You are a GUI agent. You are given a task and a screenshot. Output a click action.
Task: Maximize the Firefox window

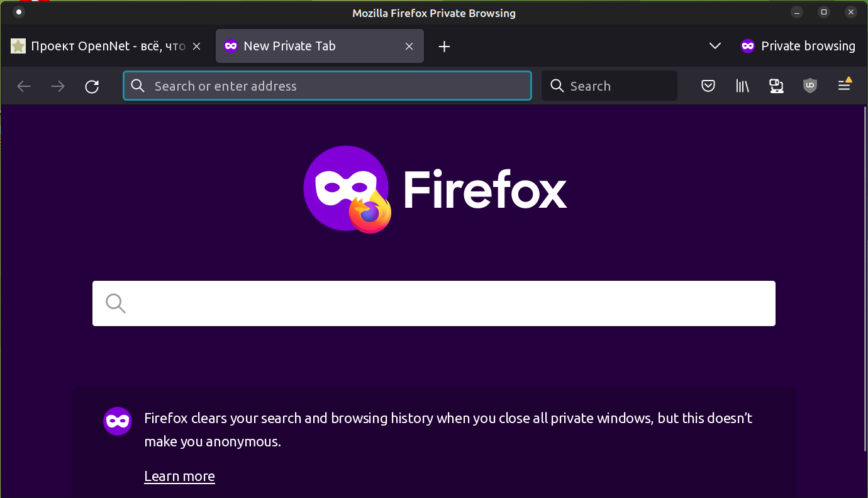[824, 13]
